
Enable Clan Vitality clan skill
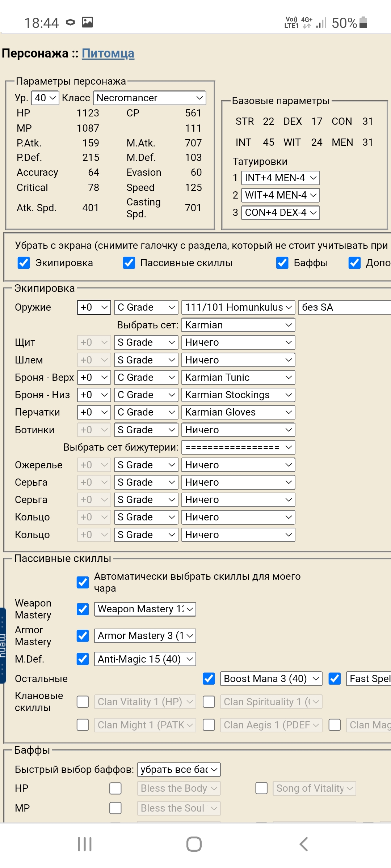coord(83,702)
